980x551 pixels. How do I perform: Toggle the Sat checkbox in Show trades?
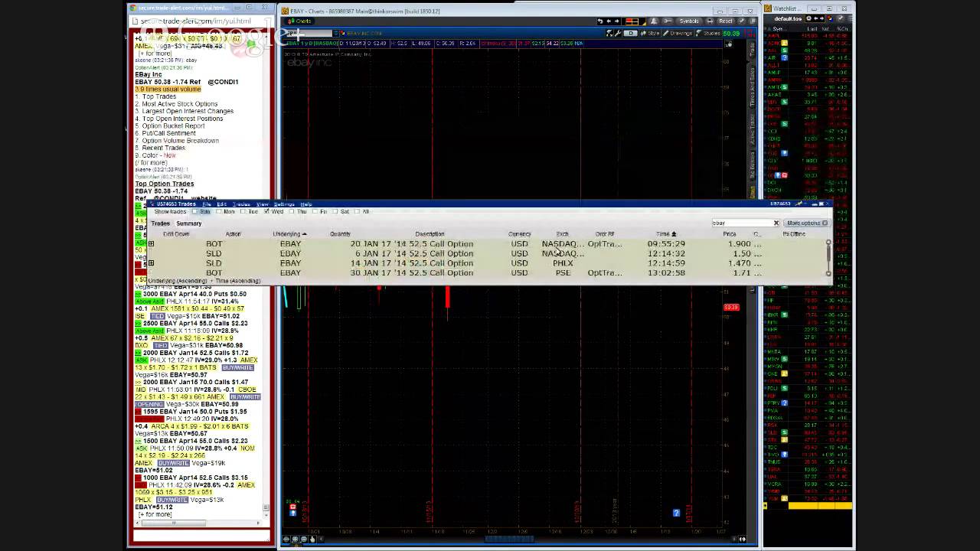(335, 212)
